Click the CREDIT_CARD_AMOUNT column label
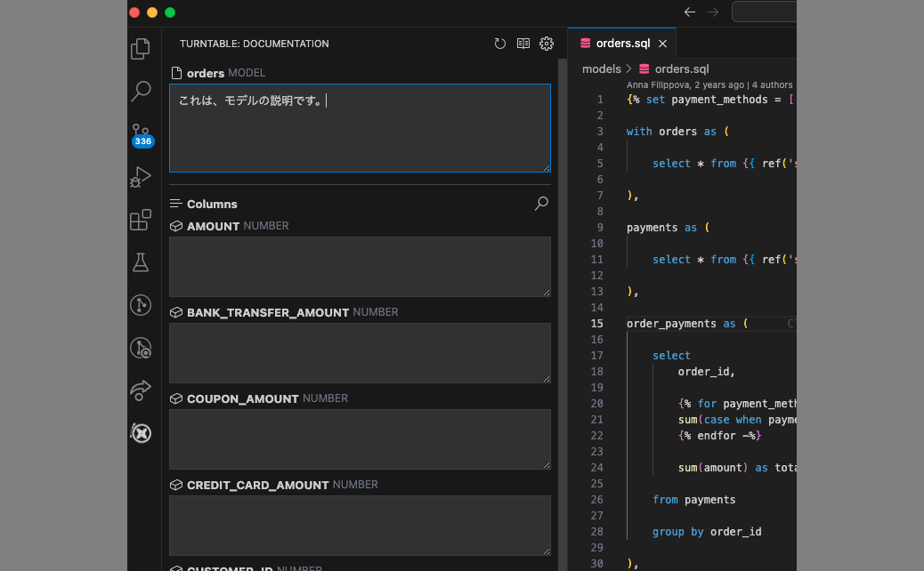This screenshot has width=924, height=571. click(x=257, y=485)
